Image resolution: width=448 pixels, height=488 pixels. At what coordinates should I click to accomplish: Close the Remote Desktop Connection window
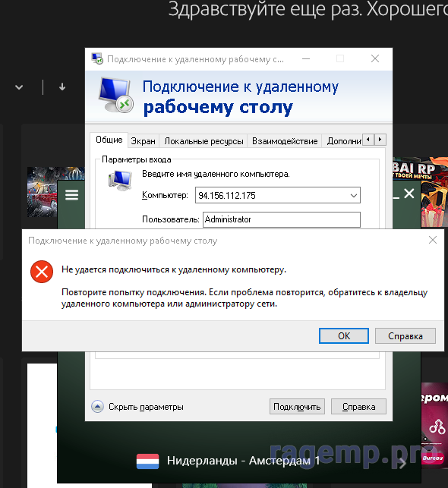375,58
